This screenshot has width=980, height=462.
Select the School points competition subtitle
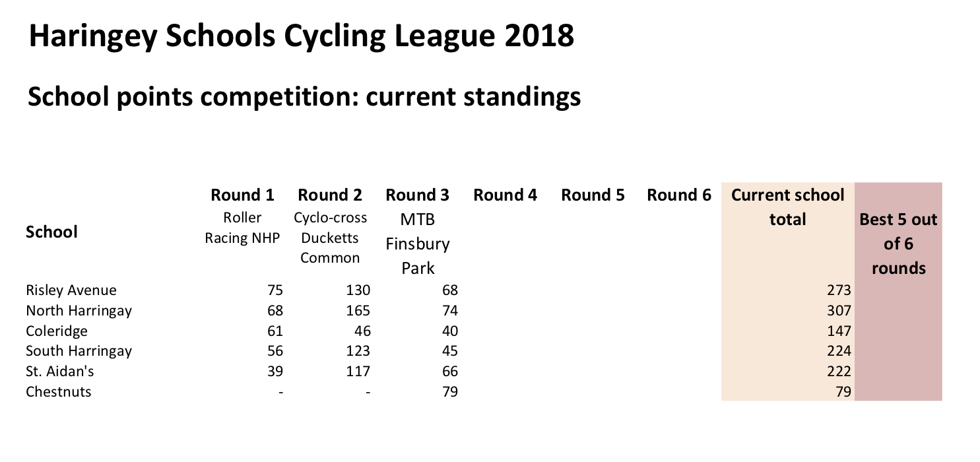click(x=304, y=97)
